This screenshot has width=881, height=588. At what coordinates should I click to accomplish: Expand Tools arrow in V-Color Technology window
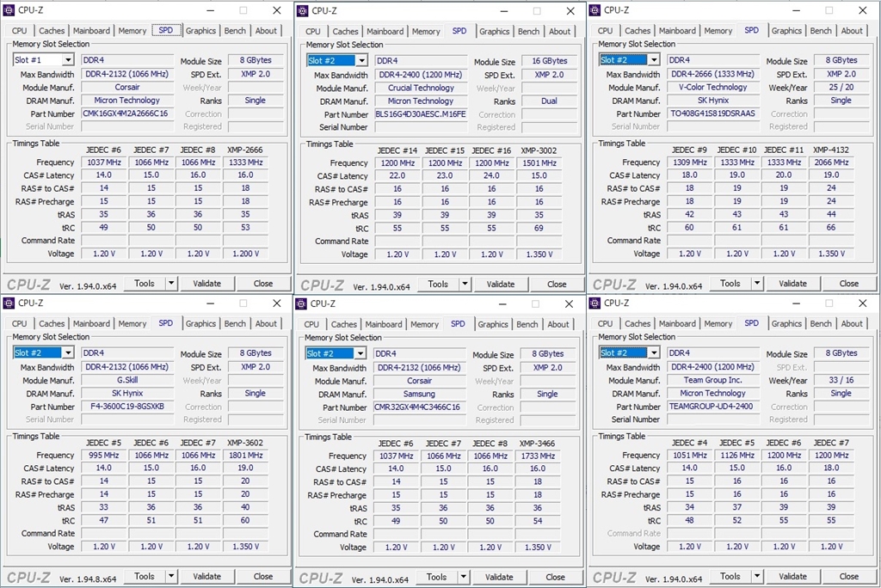tap(757, 284)
